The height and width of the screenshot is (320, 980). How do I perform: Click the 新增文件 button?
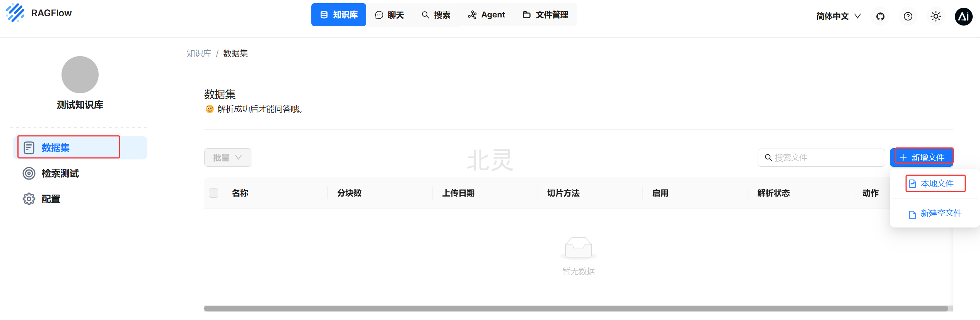pos(922,157)
